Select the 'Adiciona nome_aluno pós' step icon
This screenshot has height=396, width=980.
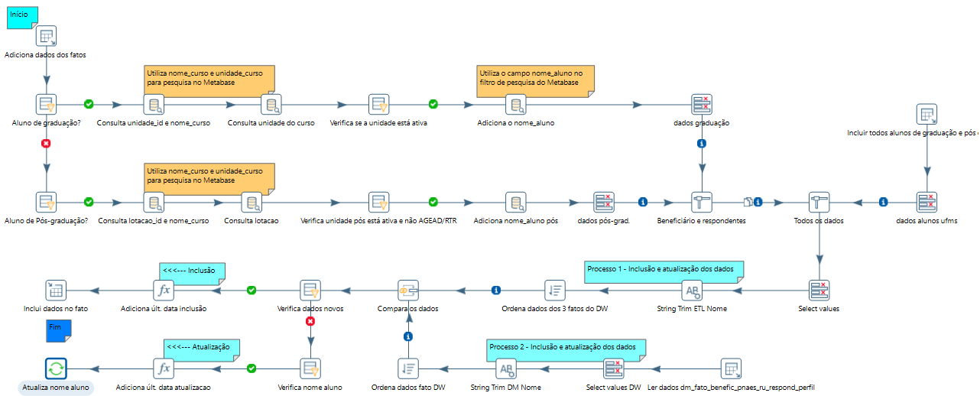(x=516, y=203)
